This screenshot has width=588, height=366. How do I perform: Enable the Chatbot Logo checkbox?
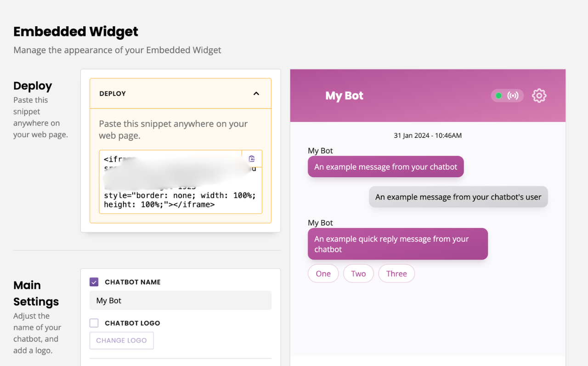94,322
